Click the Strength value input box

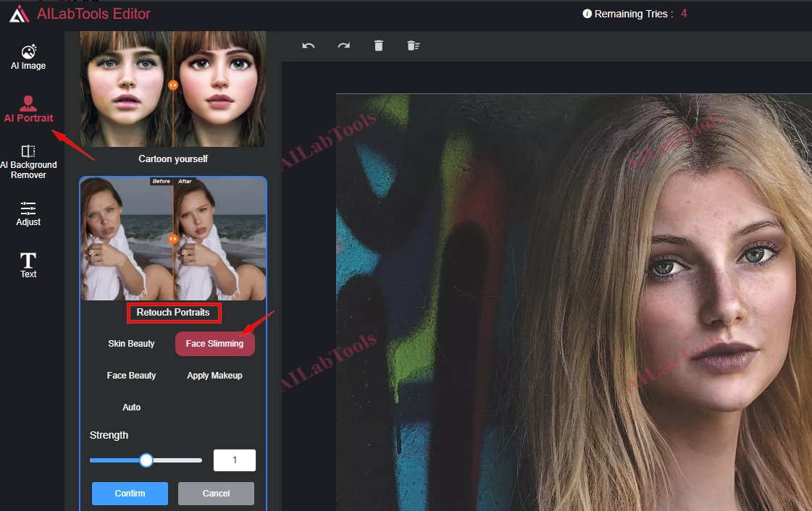234,460
